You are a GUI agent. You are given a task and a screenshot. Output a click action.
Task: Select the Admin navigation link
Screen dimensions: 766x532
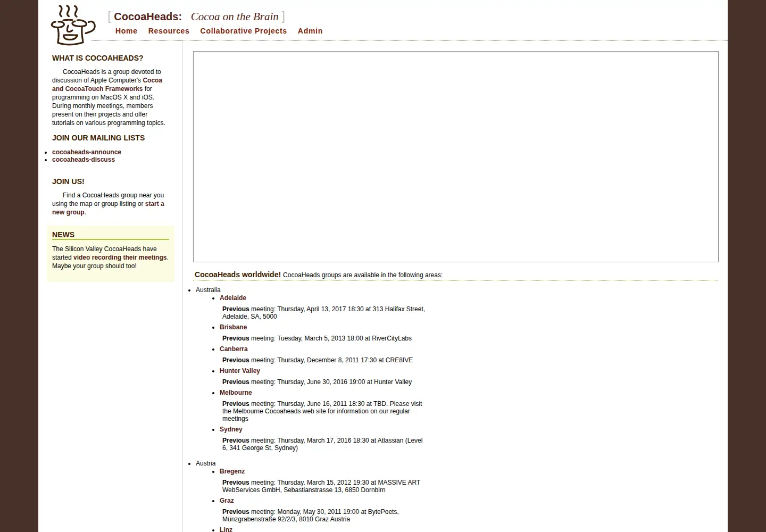coord(310,31)
